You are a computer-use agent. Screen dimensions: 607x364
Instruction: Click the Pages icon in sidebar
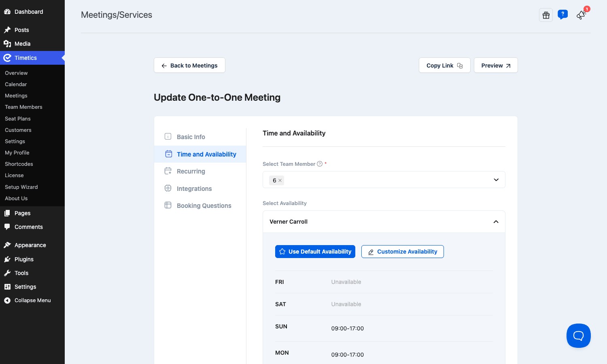(x=7, y=213)
